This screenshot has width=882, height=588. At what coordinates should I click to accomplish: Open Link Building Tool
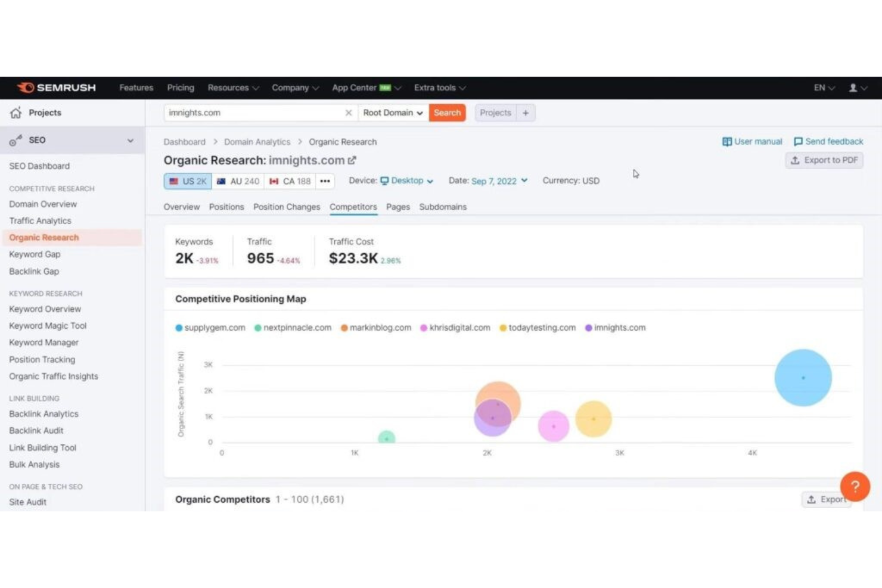(x=42, y=448)
